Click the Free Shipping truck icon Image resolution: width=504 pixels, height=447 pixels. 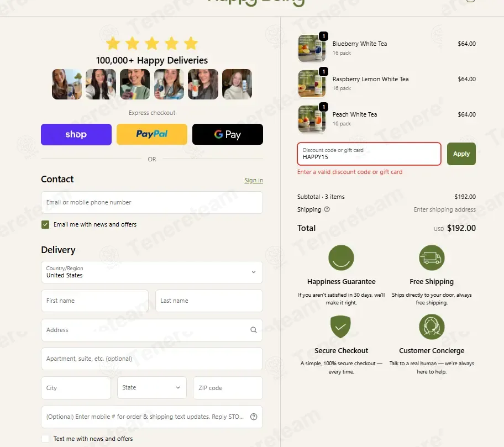click(432, 257)
